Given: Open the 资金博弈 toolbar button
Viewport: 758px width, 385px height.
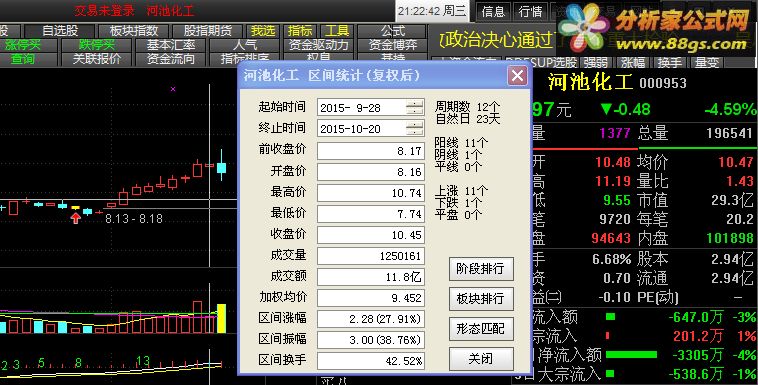Looking at the screenshot, I should 393,45.
